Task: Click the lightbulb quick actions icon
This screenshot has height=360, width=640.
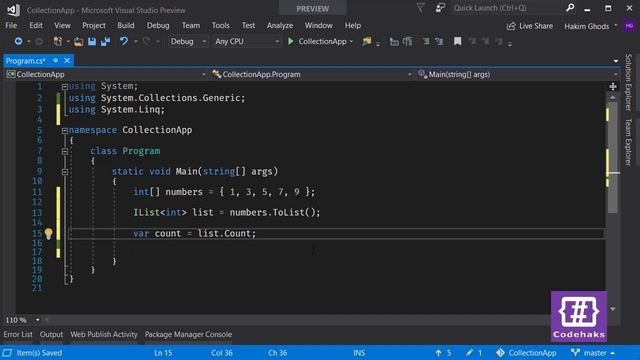Action: 49,233
